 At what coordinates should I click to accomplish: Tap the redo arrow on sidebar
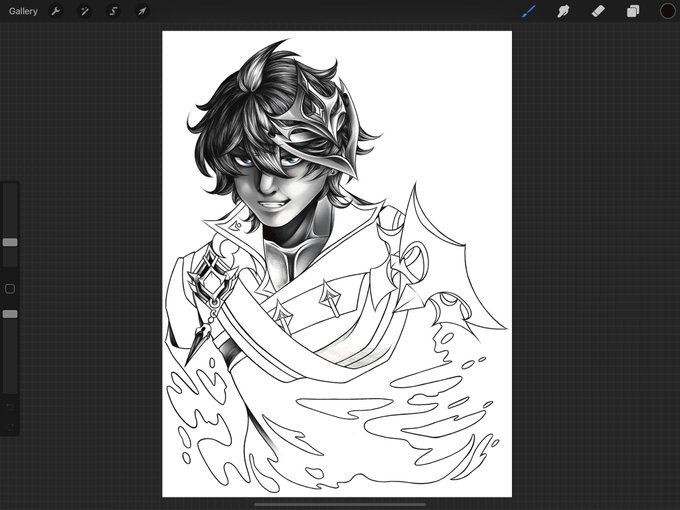click(x=10, y=428)
